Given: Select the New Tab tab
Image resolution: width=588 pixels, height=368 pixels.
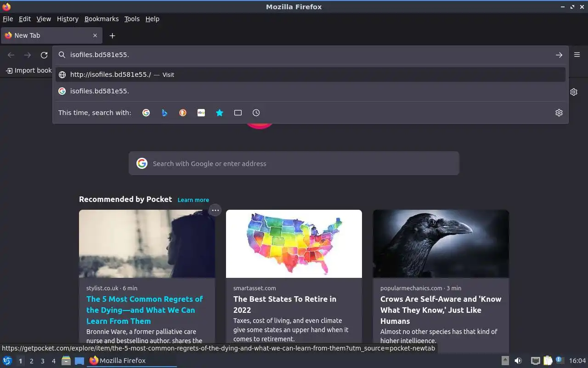Looking at the screenshot, I should [51, 35].
